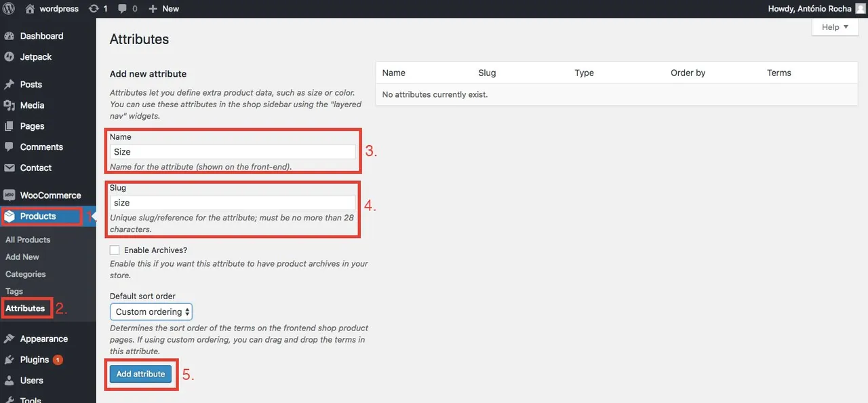Click the WooCommerce woo icon
The height and width of the screenshot is (403, 868).
(x=9, y=195)
